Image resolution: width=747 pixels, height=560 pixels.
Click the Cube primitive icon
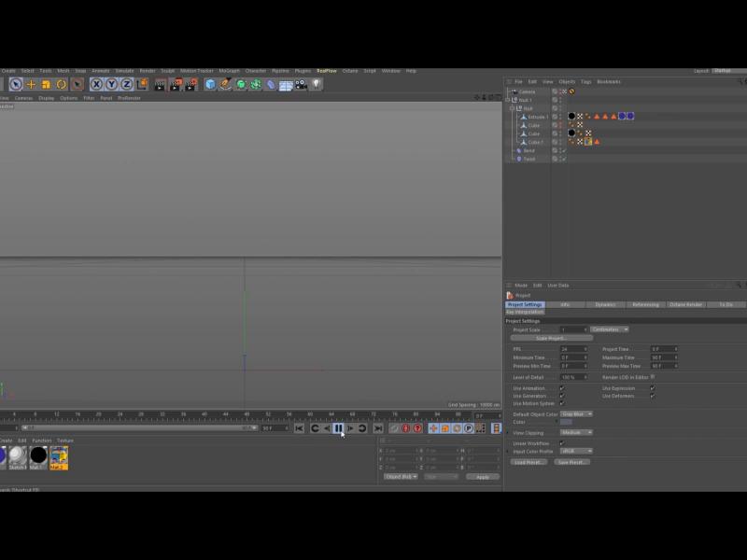210,84
